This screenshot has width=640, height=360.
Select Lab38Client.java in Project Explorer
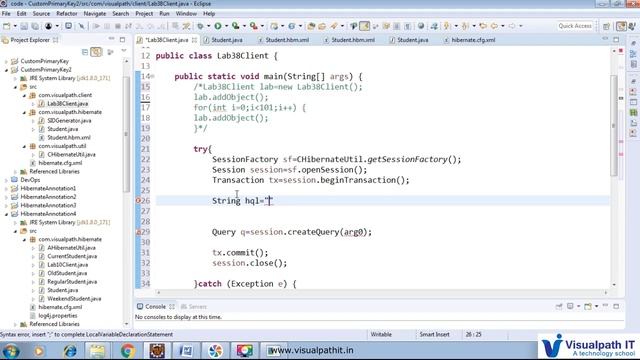point(67,104)
